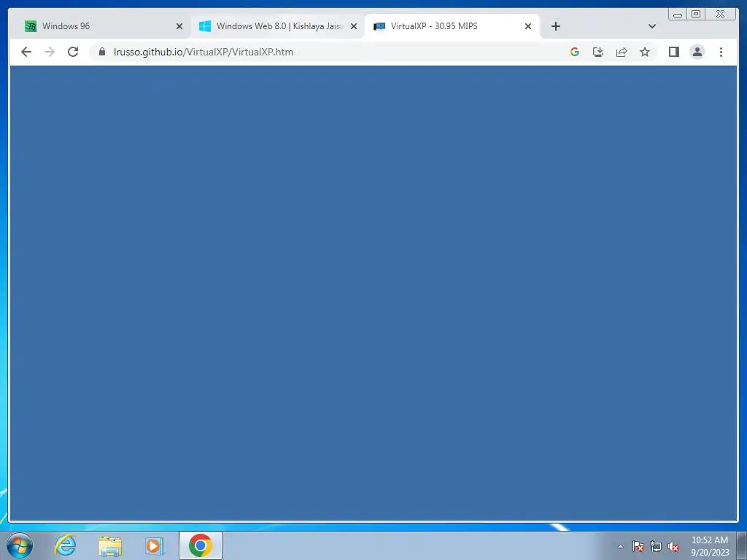Share this page via the share icon
The width and height of the screenshot is (747, 560).
(x=622, y=52)
